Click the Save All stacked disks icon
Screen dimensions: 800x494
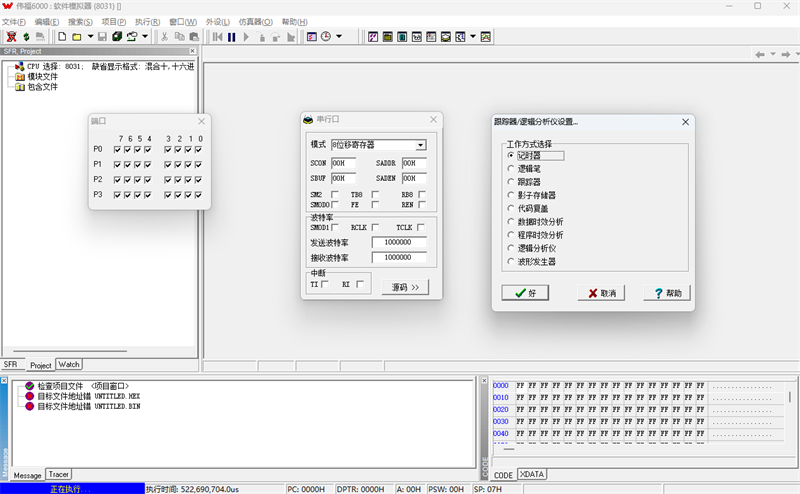click(117, 37)
